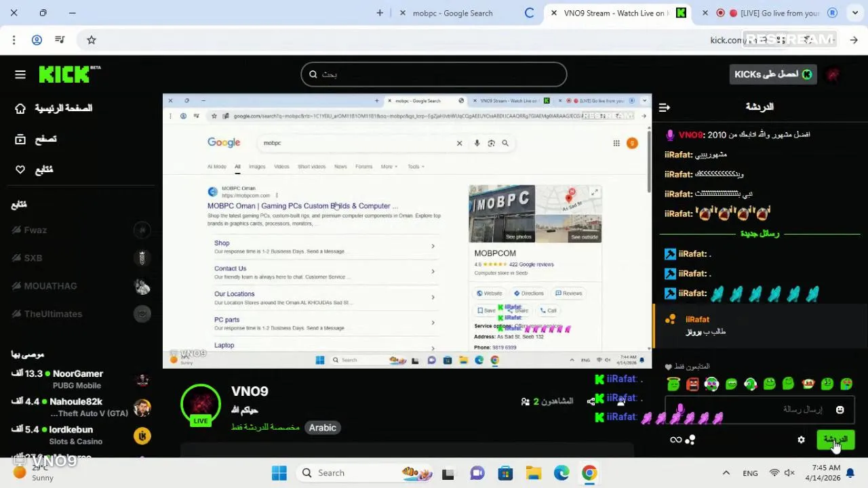
Task: Show hidden system tray icons chevron
Action: [726, 473]
